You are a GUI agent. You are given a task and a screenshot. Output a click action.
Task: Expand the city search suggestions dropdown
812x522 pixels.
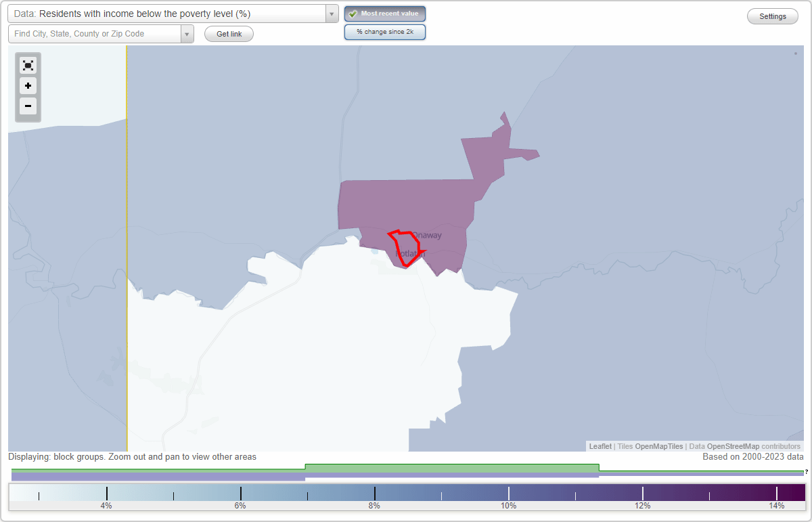tap(187, 33)
